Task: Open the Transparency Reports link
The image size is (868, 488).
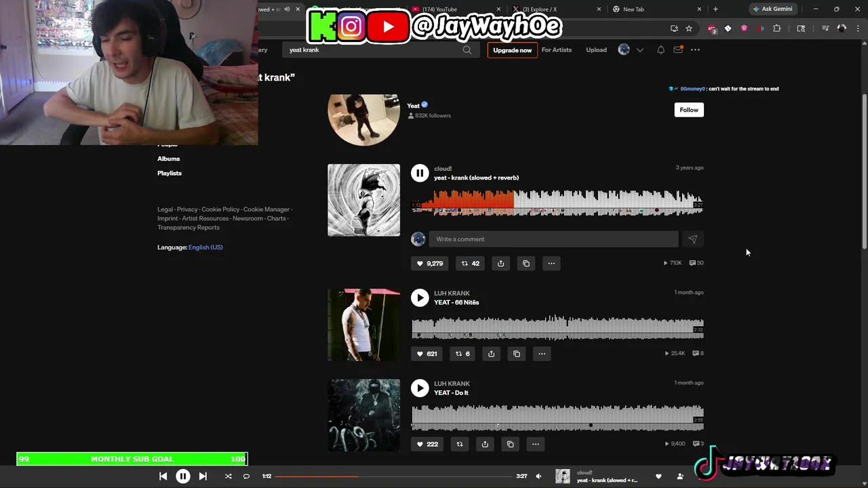Action: pyautogui.click(x=189, y=228)
